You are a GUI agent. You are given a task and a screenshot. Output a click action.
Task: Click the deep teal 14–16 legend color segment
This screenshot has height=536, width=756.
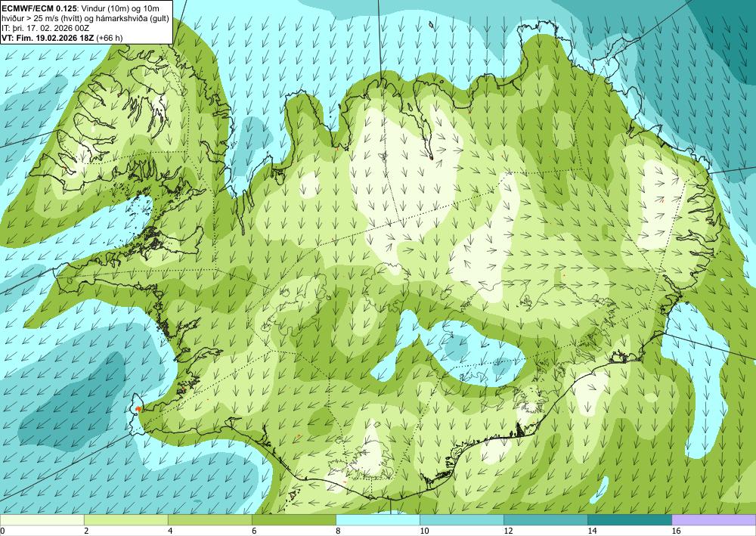630,520
